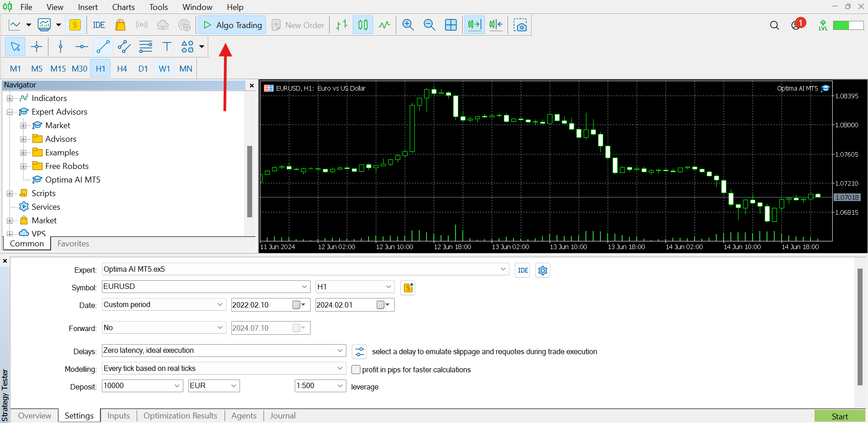Select the text label tool
The height and width of the screenshot is (423, 868).
pos(167,47)
